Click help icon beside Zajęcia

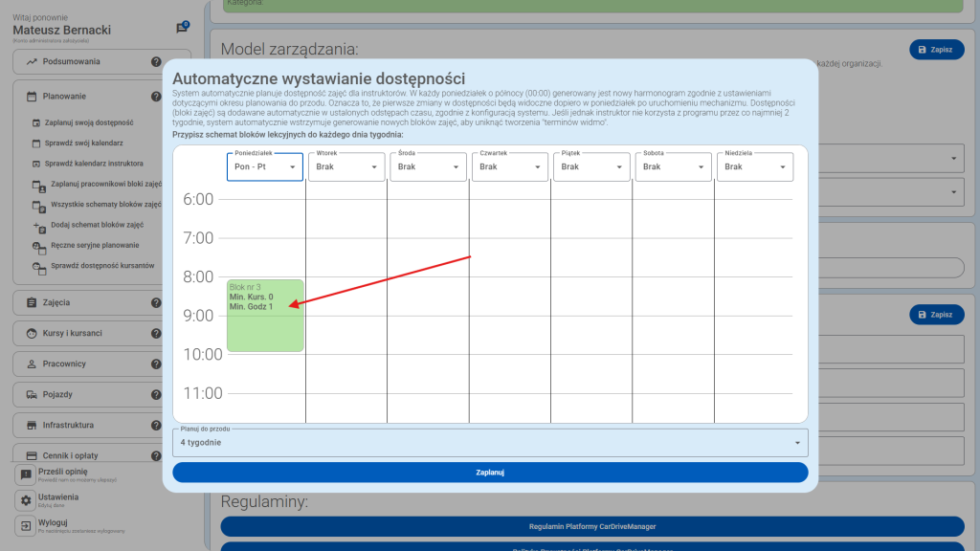(x=156, y=303)
